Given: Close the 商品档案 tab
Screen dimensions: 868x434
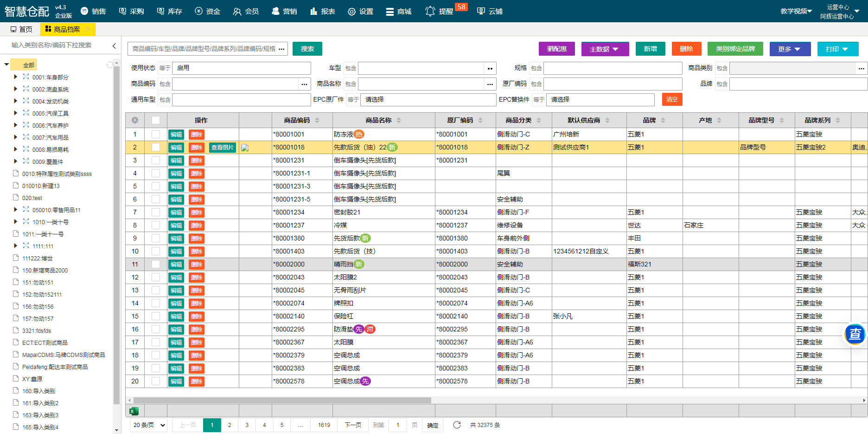Looking at the screenshot, I should [88, 29].
